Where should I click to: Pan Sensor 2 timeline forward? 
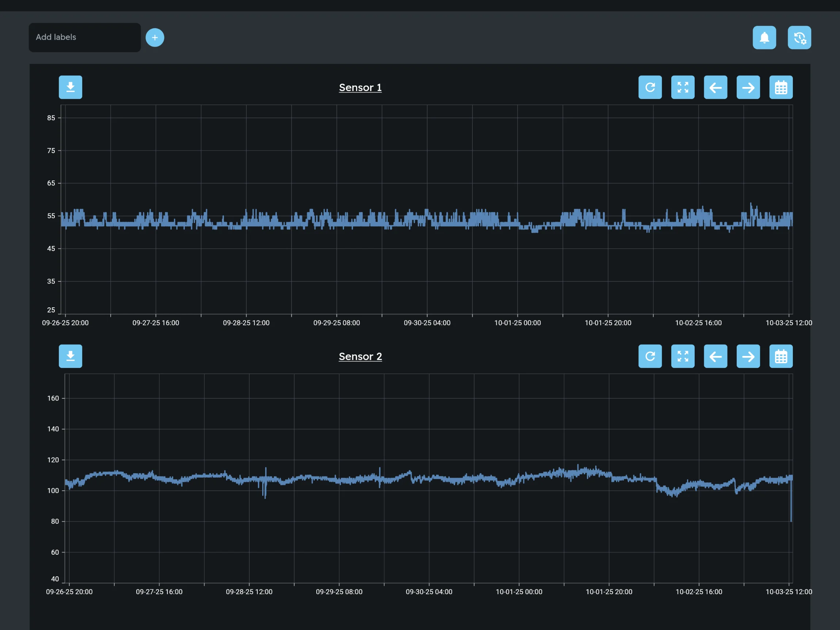pyautogui.click(x=748, y=356)
